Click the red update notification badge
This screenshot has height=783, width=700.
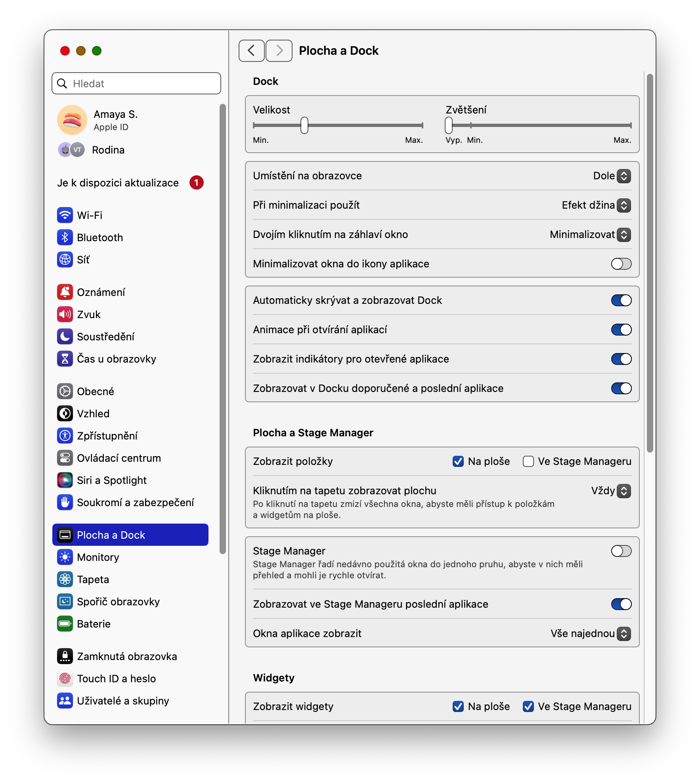pyautogui.click(x=196, y=183)
